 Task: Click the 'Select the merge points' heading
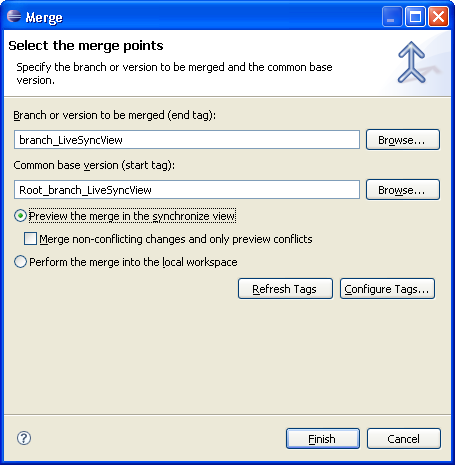[x=86, y=46]
